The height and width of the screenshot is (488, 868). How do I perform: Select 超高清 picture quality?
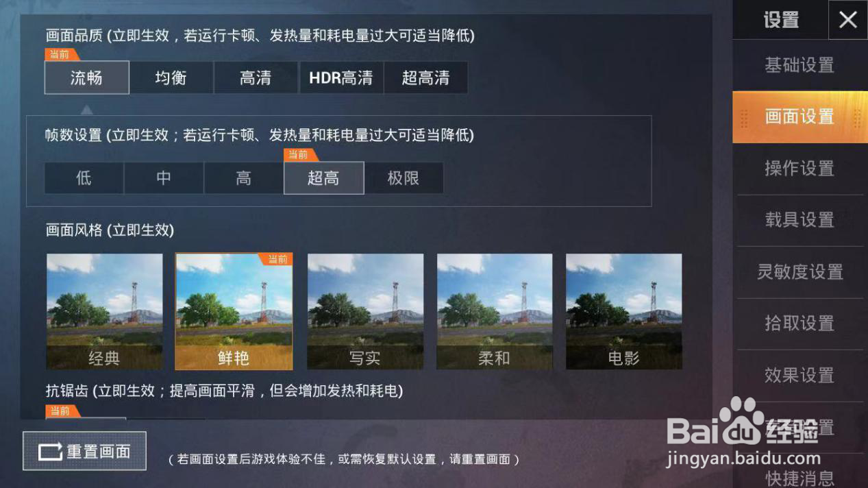point(425,77)
